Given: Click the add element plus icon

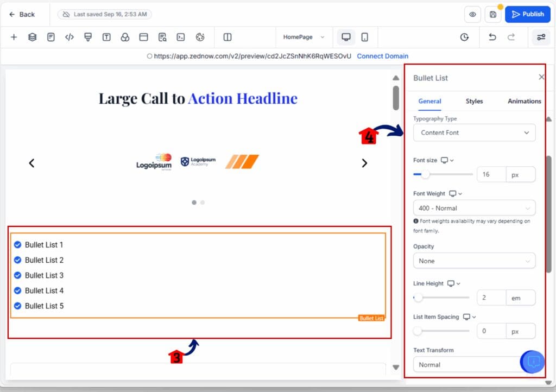Looking at the screenshot, I should (14, 37).
